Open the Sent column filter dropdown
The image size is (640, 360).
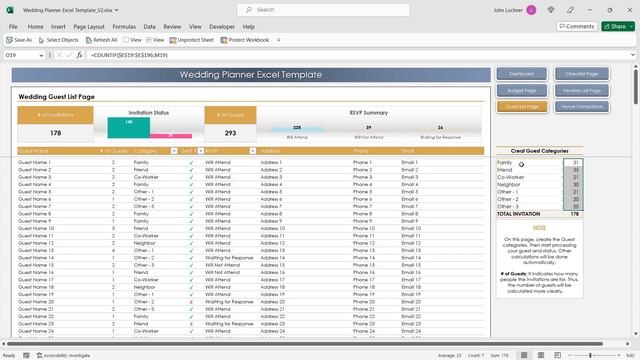200,151
